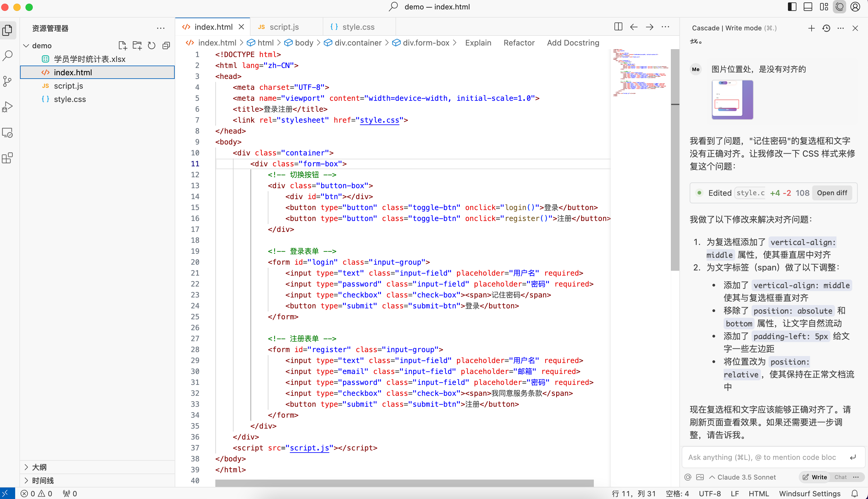Toggle the Cascade panel icon in title bar
Screen dimensions: 868x499
click(x=839, y=7)
